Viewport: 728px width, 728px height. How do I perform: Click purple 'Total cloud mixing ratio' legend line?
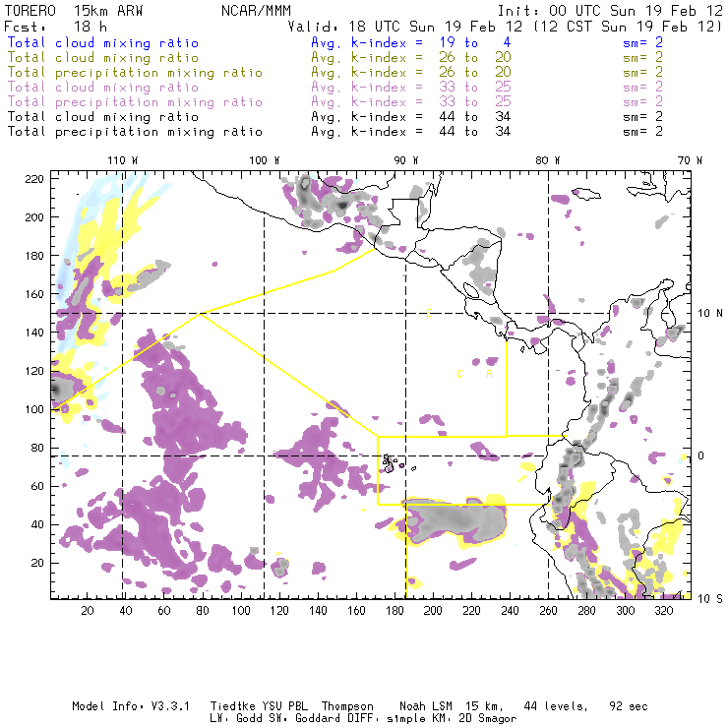point(103,88)
